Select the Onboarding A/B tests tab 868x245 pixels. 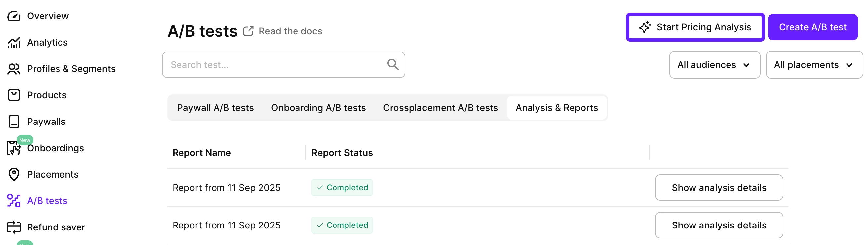[x=318, y=108]
